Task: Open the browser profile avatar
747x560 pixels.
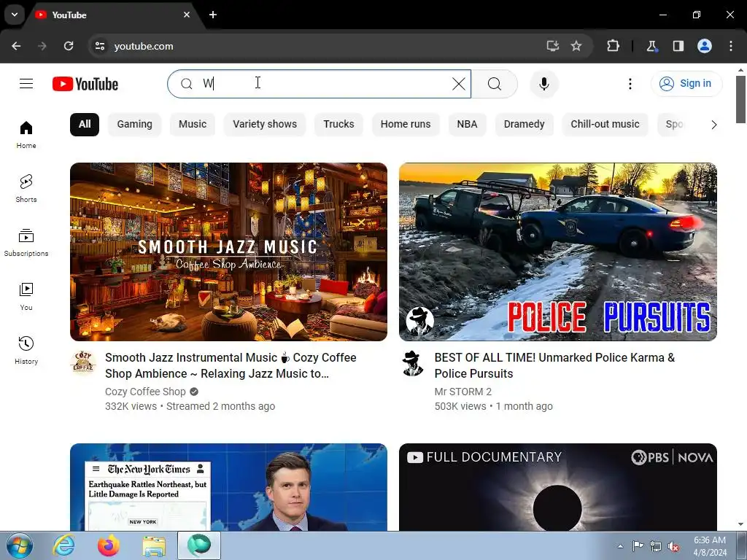Action: click(x=705, y=46)
